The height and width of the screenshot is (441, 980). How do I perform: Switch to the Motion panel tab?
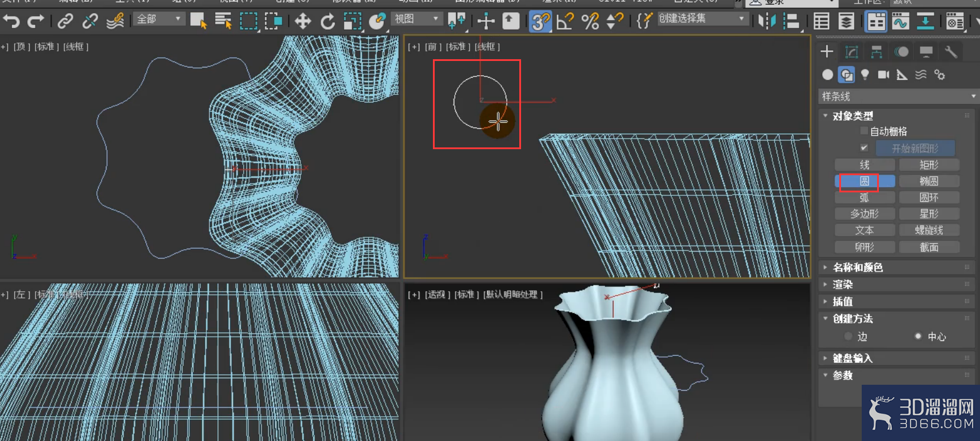point(901,51)
